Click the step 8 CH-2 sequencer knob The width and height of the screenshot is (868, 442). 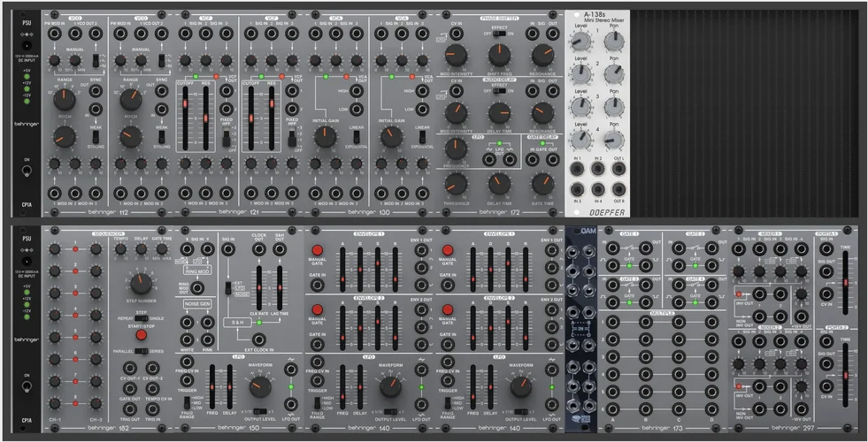point(96,403)
